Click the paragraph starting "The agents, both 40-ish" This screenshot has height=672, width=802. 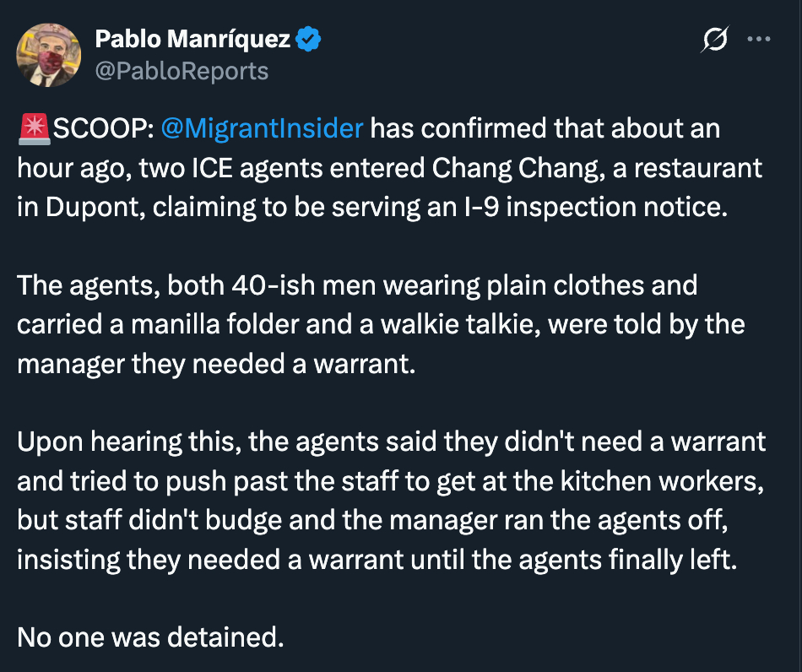(x=357, y=285)
